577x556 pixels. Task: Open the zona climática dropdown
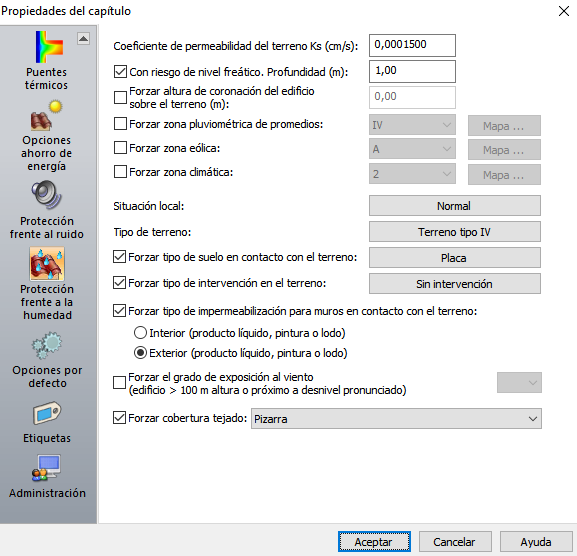pyautogui.click(x=412, y=174)
